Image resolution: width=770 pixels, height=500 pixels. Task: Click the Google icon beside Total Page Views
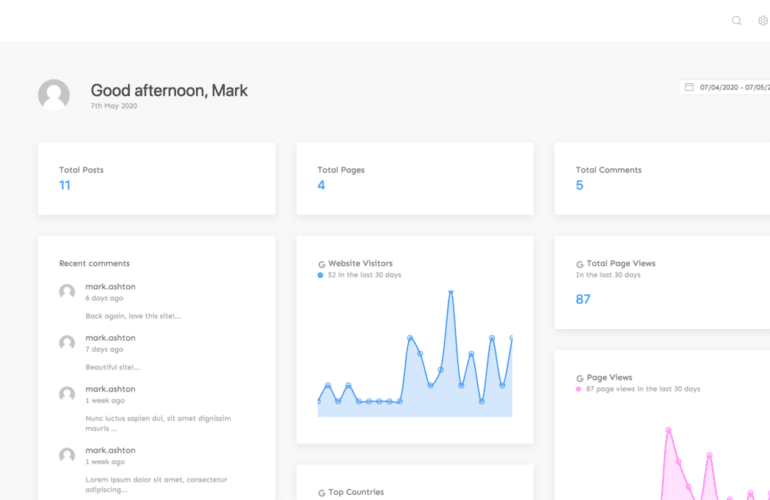coord(580,264)
